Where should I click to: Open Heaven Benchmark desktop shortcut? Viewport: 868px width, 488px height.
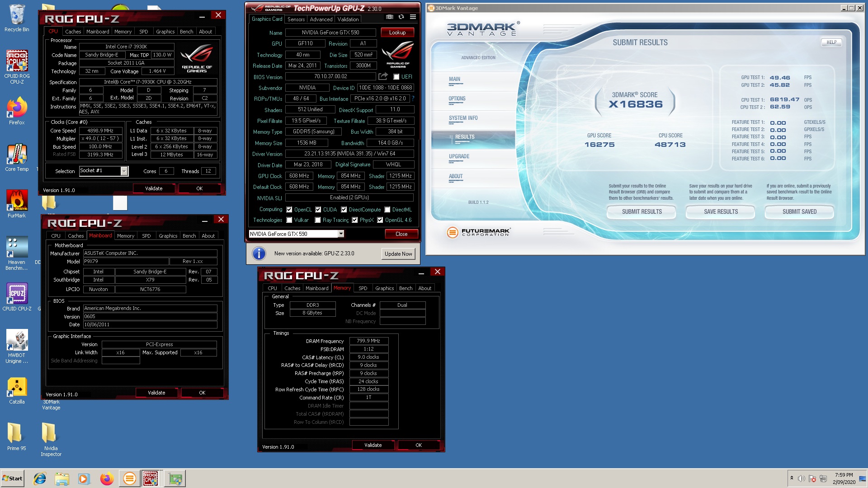(17, 253)
